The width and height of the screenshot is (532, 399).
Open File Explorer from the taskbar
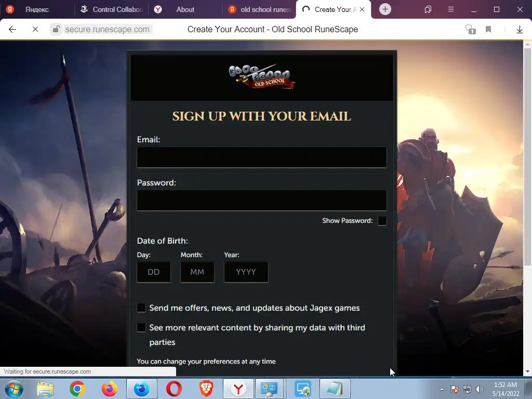(x=45, y=389)
